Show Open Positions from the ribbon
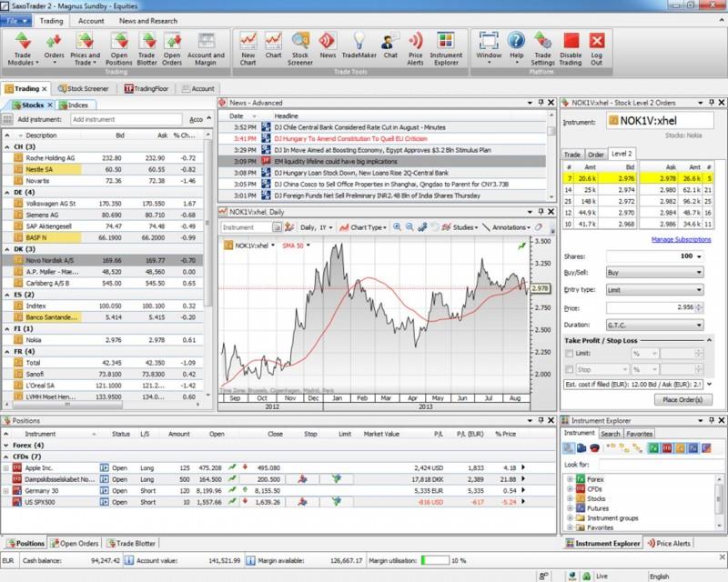Screen dimensions: 728x582 [119, 49]
